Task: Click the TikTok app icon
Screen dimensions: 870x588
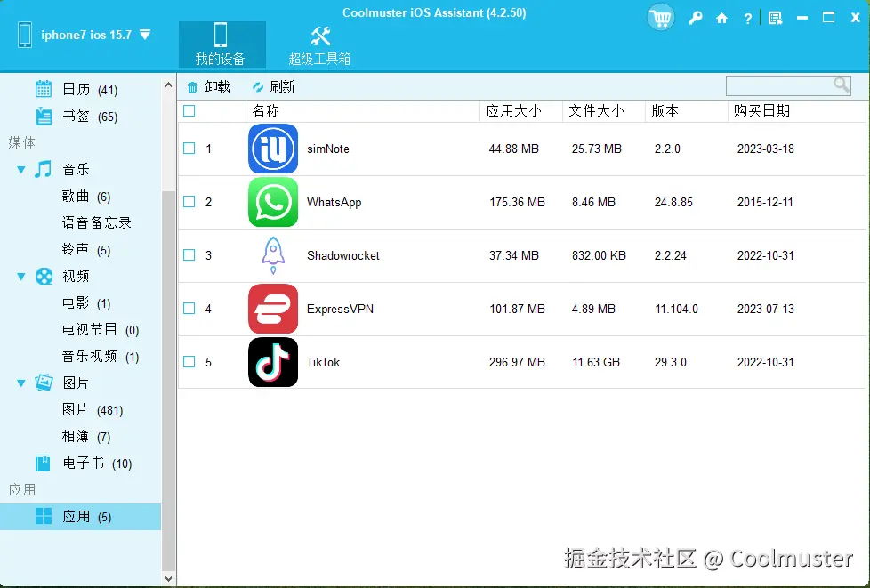Action: pos(273,362)
